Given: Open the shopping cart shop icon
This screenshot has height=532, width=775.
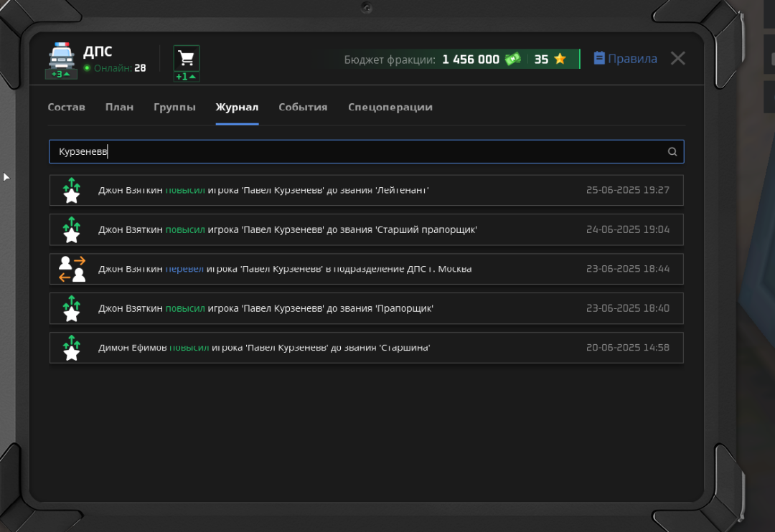Looking at the screenshot, I should point(187,57).
